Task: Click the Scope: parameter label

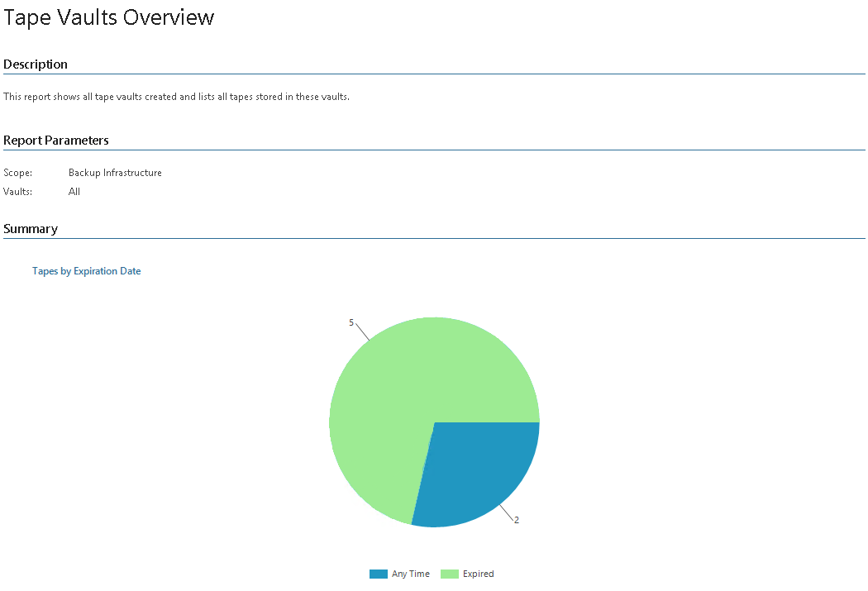Action: (x=17, y=173)
